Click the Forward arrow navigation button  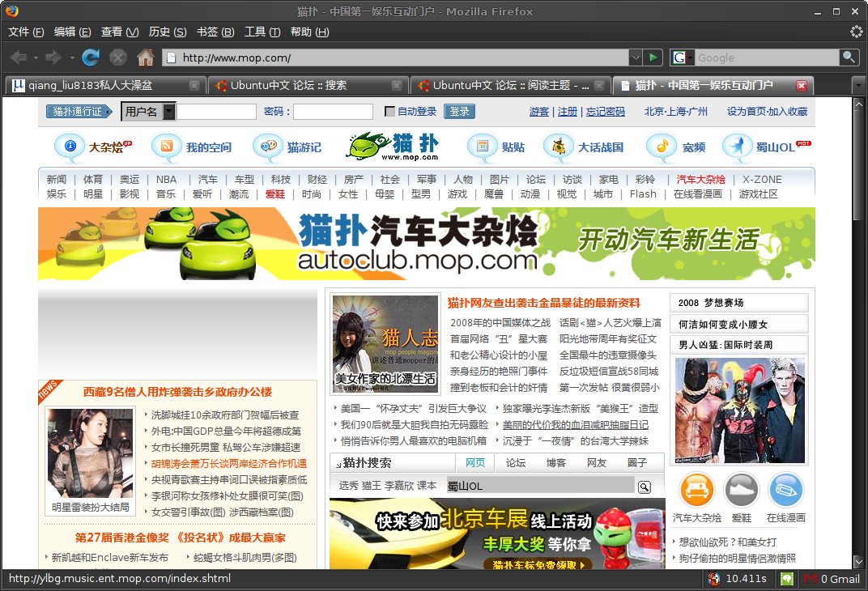pos(53,57)
